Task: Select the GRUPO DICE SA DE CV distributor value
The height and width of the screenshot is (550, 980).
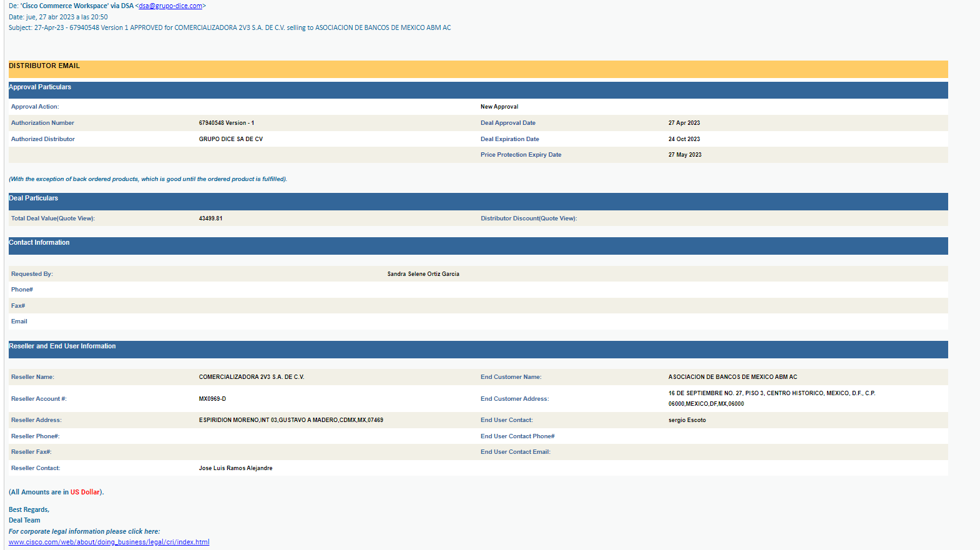Action: tap(230, 139)
